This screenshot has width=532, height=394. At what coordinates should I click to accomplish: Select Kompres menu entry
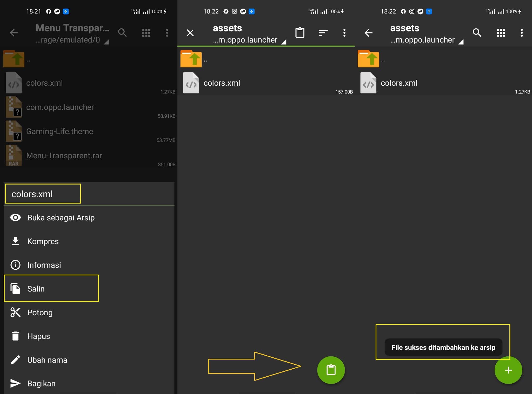click(43, 241)
